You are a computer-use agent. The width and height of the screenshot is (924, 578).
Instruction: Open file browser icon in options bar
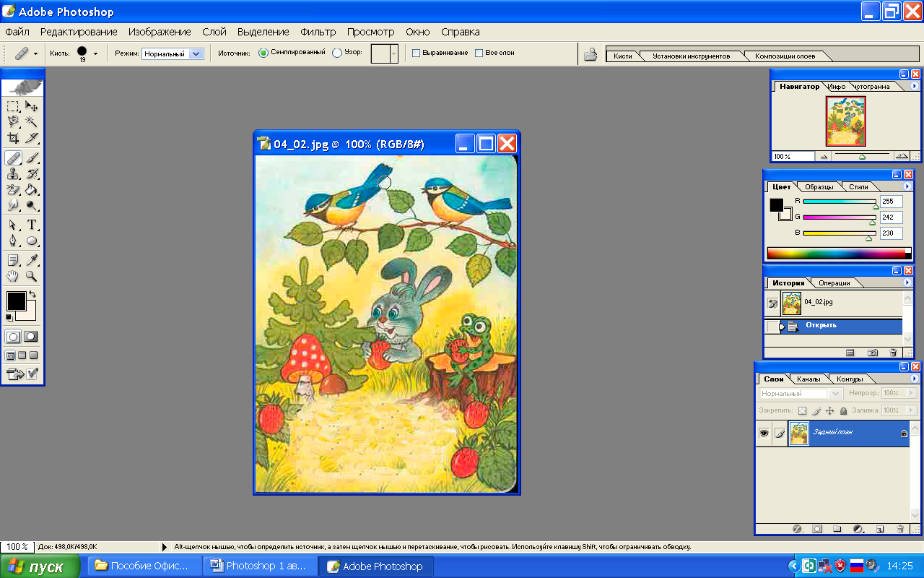590,54
